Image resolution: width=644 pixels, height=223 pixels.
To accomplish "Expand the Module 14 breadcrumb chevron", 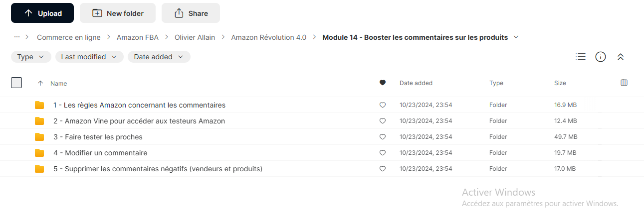I will [x=516, y=37].
